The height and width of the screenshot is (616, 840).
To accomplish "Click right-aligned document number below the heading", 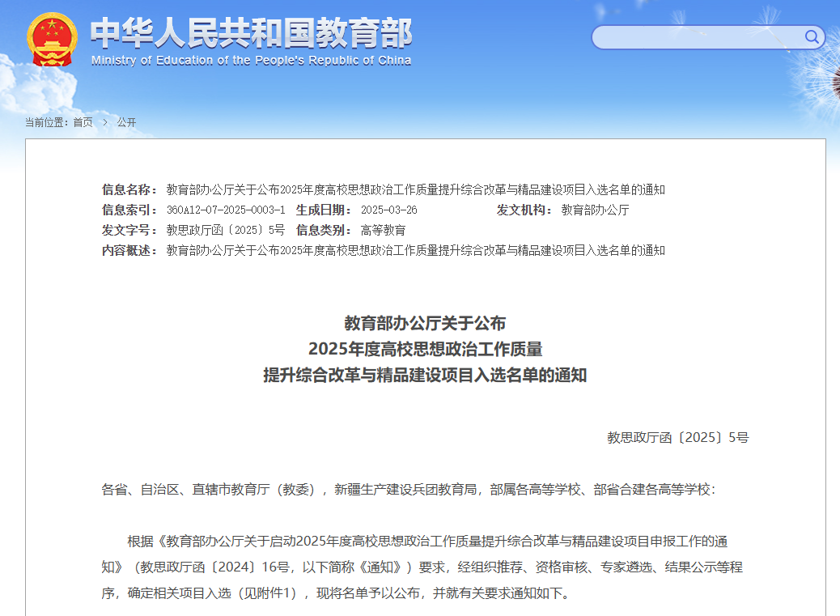I will [x=677, y=438].
